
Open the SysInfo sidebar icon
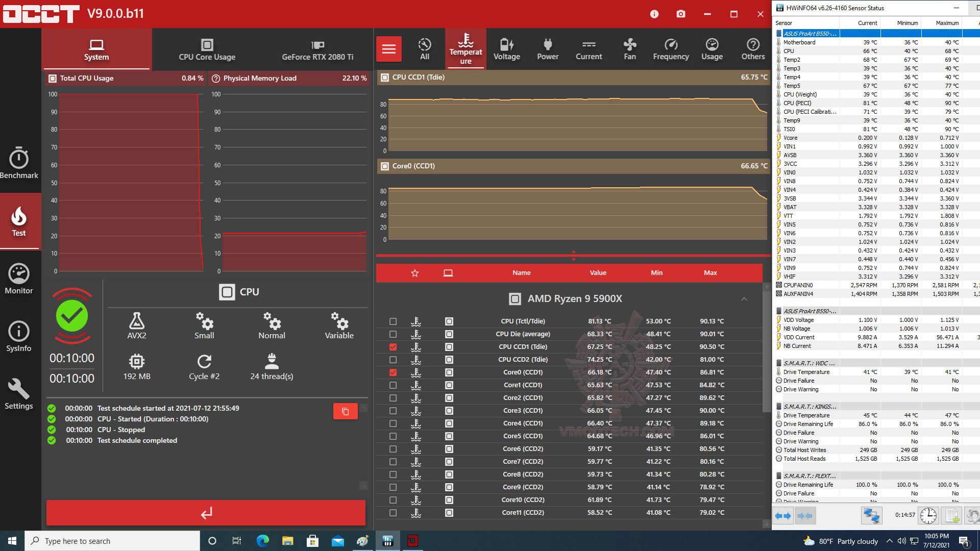tap(19, 337)
